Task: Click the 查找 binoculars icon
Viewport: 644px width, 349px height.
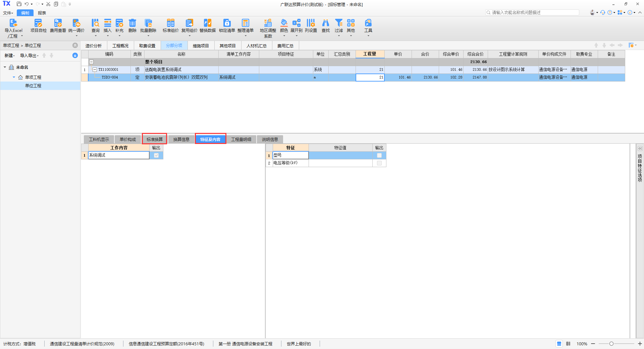Action: [x=325, y=23]
